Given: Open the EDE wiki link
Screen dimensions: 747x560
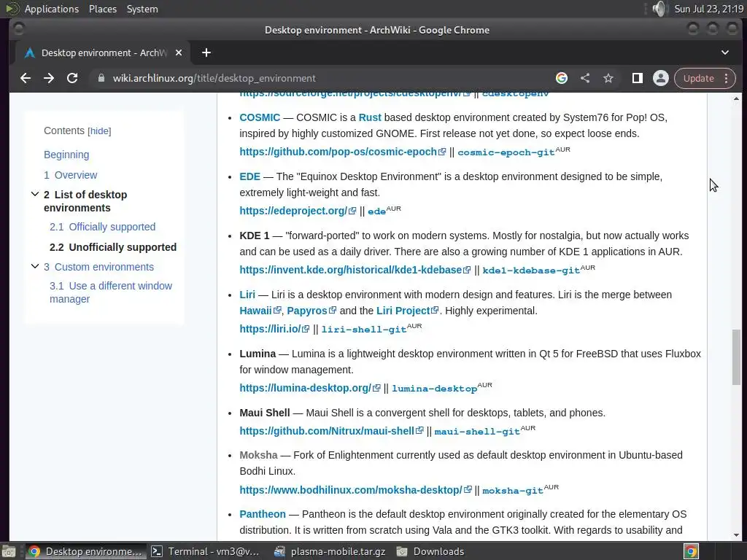Looking at the screenshot, I should click(x=249, y=176).
